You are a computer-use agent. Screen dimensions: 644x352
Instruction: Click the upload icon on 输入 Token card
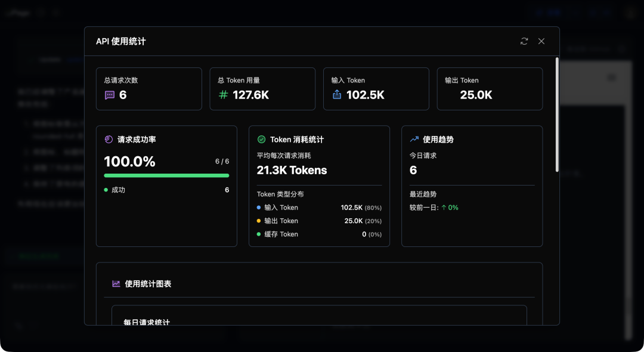(x=336, y=94)
